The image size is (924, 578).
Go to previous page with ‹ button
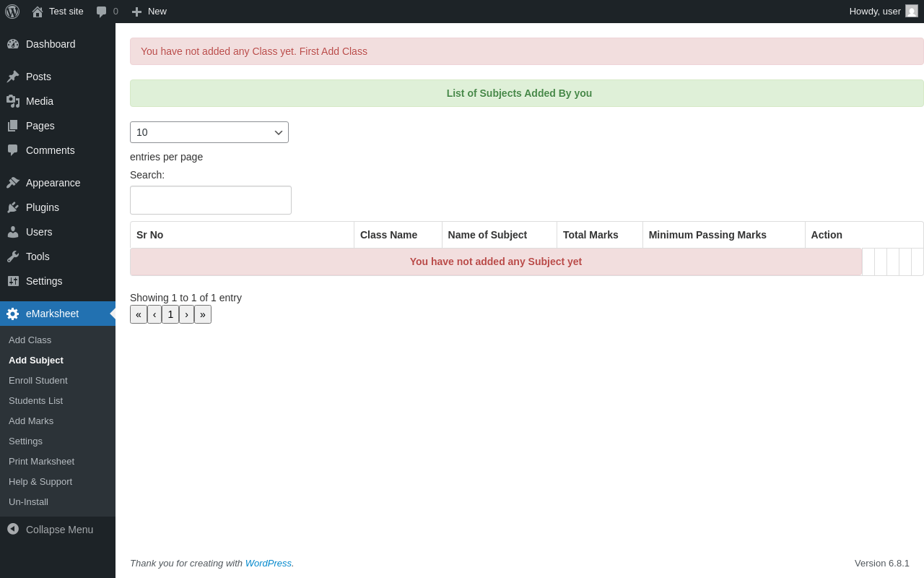[x=154, y=314]
